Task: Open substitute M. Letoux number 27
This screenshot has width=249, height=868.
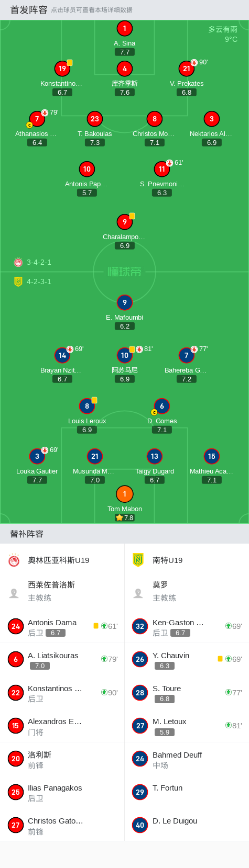Action: coord(187,726)
